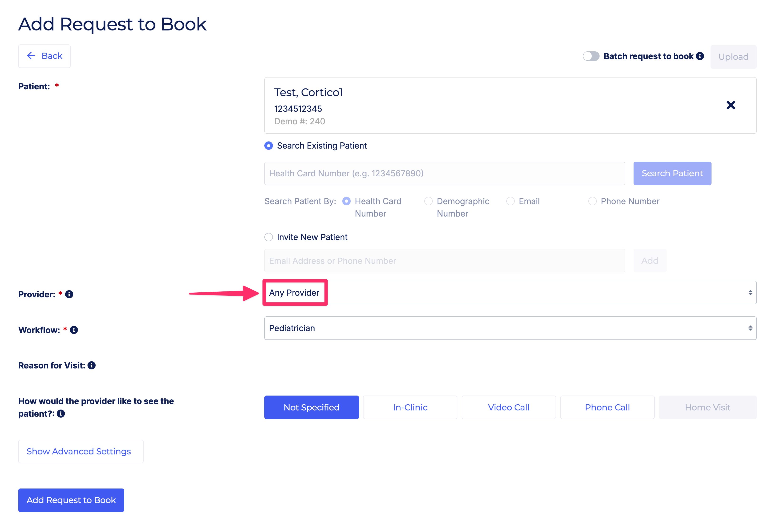The width and height of the screenshot is (775, 532).
Task: Expand Show Advanced Settings
Action: pyautogui.click(x=81, y=451)
